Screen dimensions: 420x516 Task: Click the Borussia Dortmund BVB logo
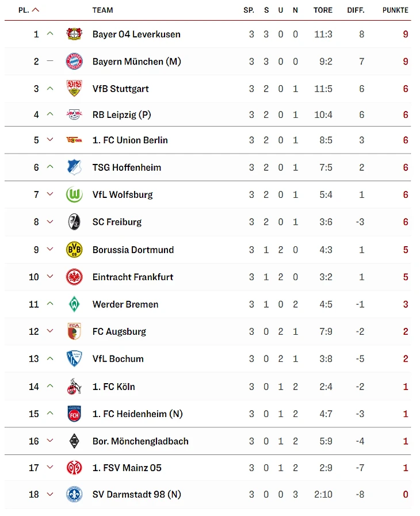[x=74, y=250]
